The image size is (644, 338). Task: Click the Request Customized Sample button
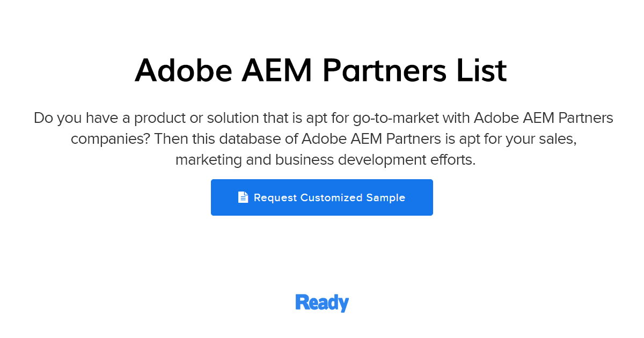coord(322,197)
